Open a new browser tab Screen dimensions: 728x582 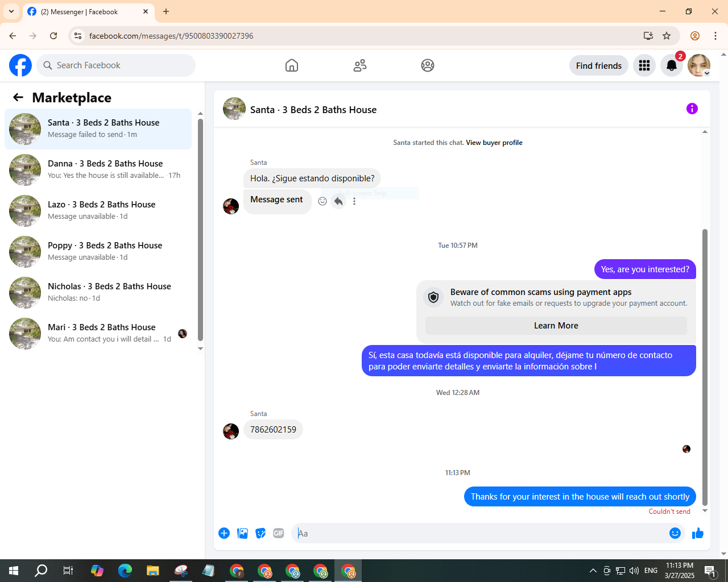166,11
